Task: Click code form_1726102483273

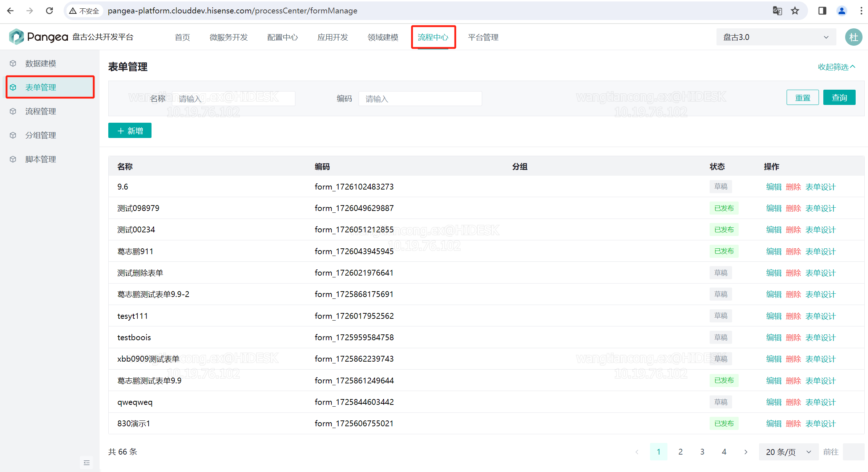Action: pos(354,187)
